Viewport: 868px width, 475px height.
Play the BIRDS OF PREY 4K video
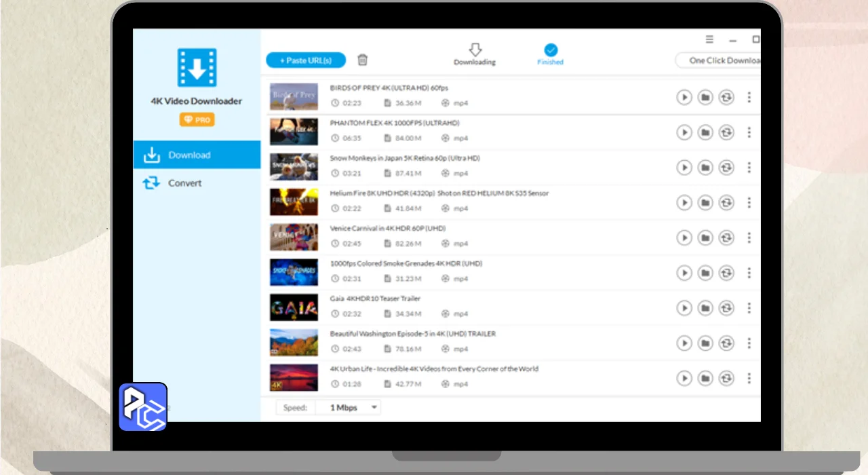point(684,97)
